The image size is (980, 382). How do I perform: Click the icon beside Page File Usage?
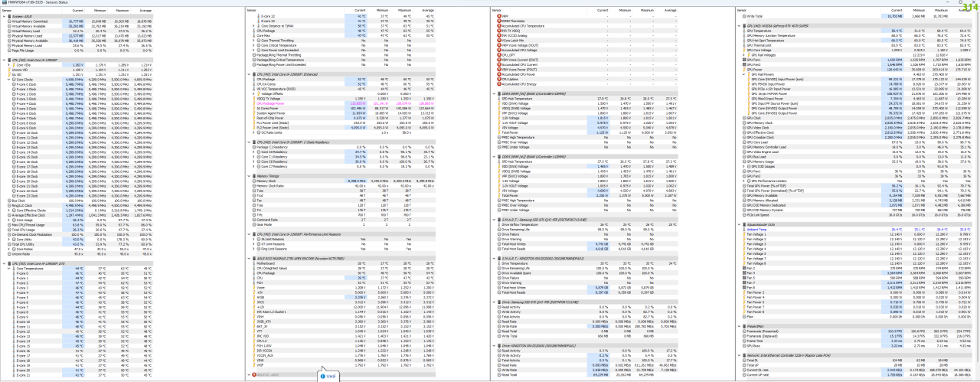coord(8,50)
